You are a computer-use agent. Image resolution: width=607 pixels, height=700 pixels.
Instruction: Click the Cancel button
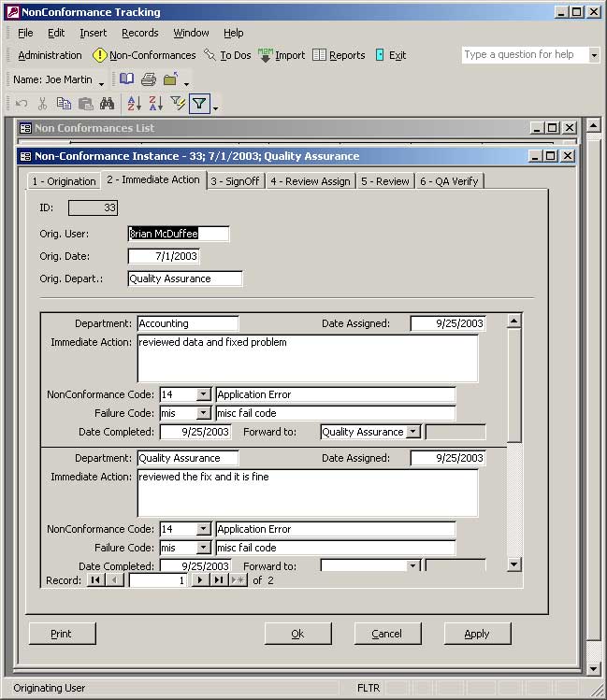tap(387, 634)
